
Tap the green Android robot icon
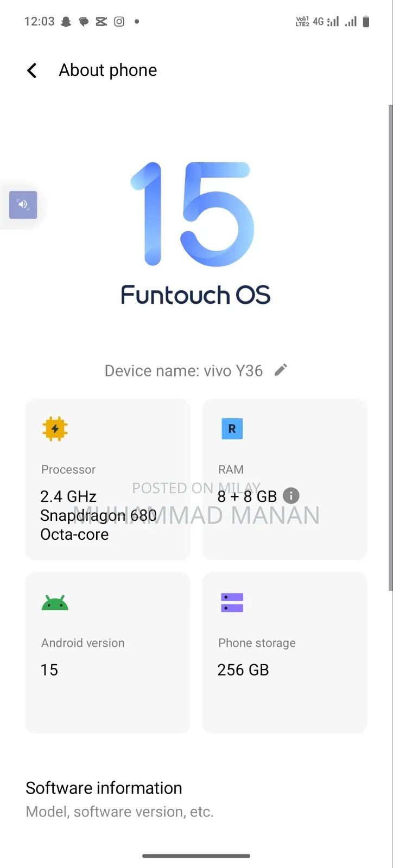(x=55, y=602)
